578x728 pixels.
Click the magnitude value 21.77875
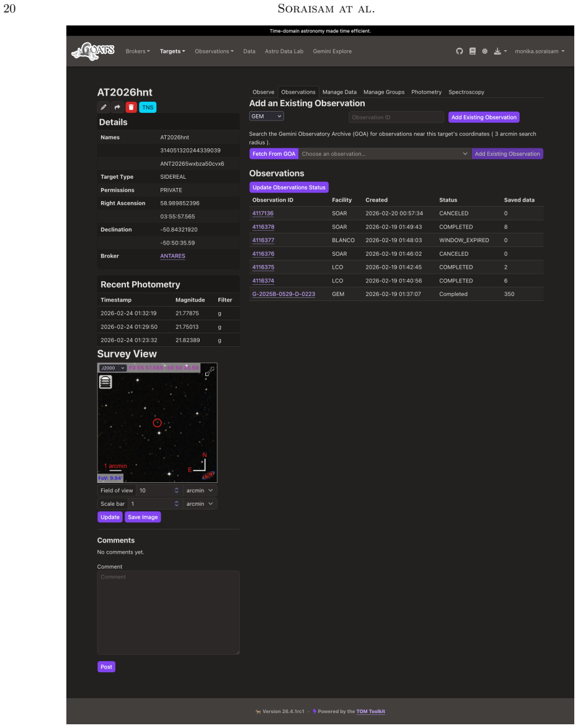(x=187, y=313)
